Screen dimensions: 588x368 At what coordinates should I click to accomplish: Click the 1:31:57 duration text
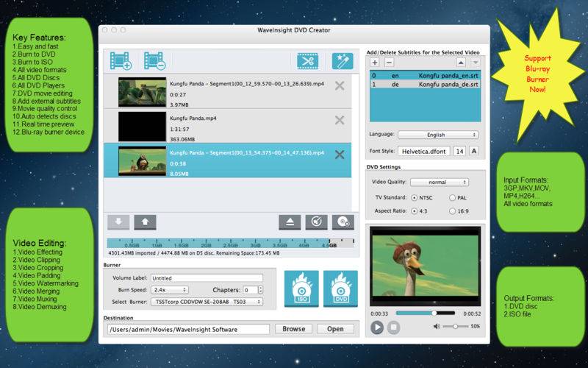[179, 130]
